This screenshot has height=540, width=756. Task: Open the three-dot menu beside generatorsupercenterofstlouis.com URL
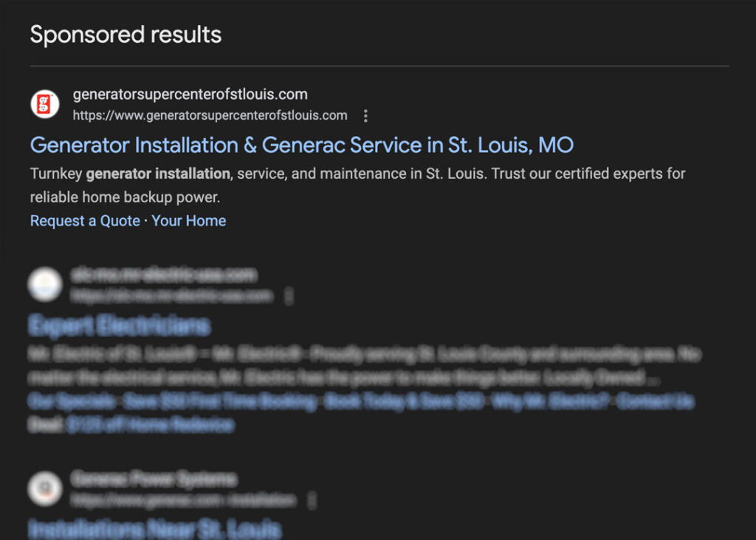click(365, 116)
